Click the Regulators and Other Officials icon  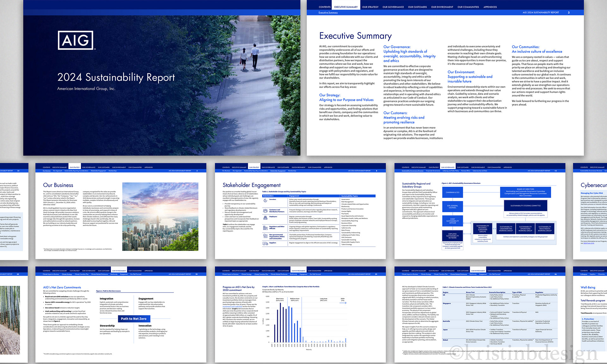(x=265, y=227)
